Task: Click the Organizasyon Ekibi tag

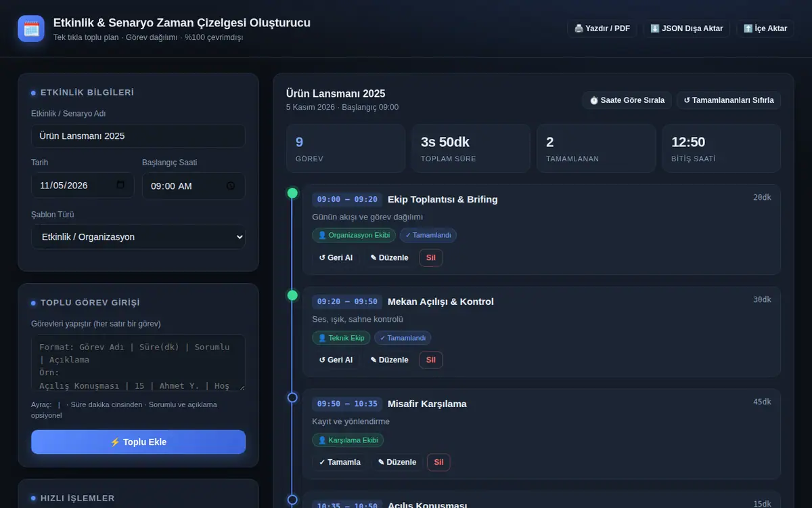Action: pyautogui.click(x=354, y=235)
